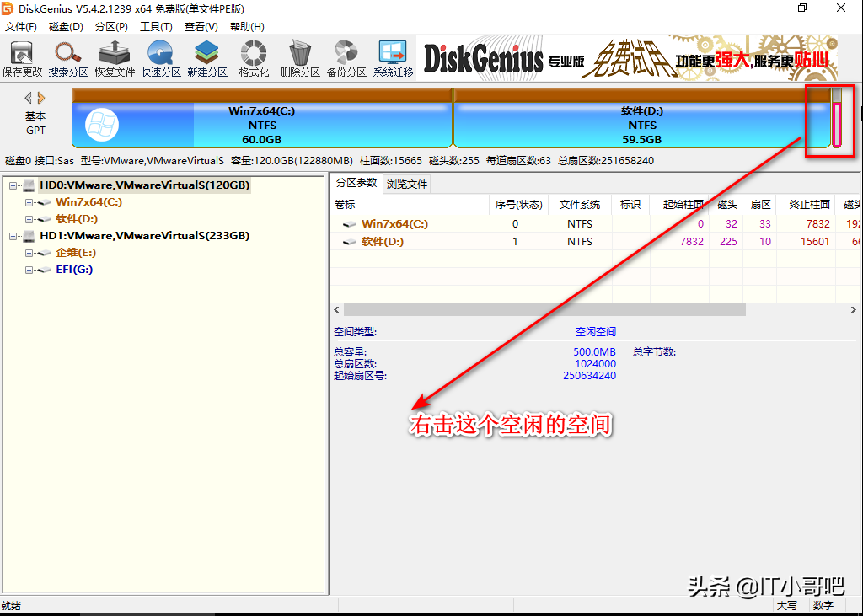Collapse the HD1 VMware disk tree node
Screen dimensions: 863x616
[13, 236]
